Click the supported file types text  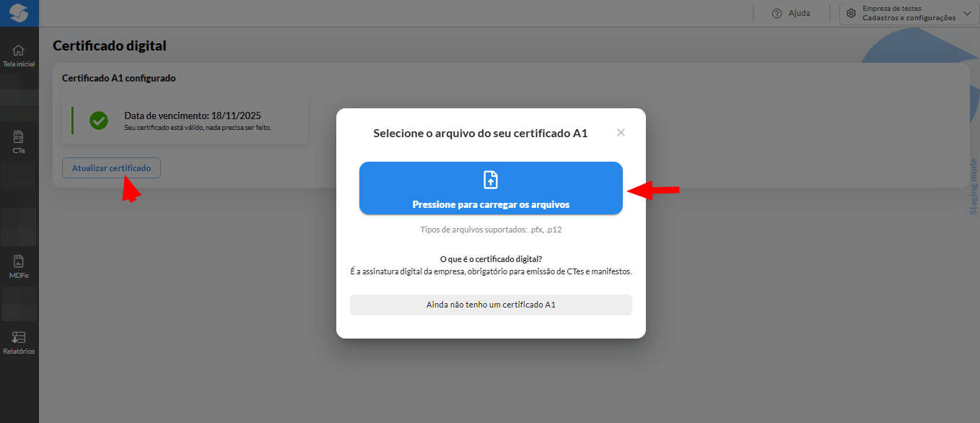(x=491, y=230)
